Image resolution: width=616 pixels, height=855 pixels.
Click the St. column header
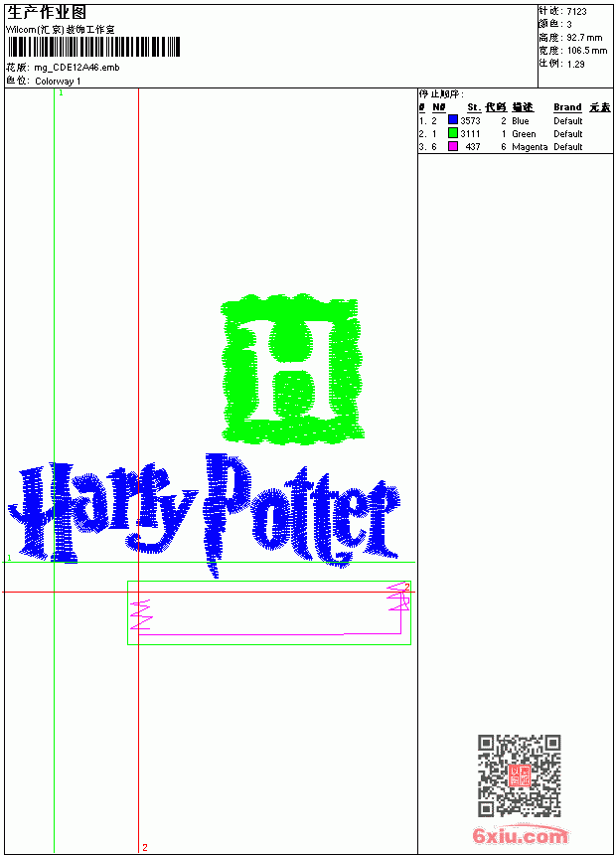click(474, 107)
